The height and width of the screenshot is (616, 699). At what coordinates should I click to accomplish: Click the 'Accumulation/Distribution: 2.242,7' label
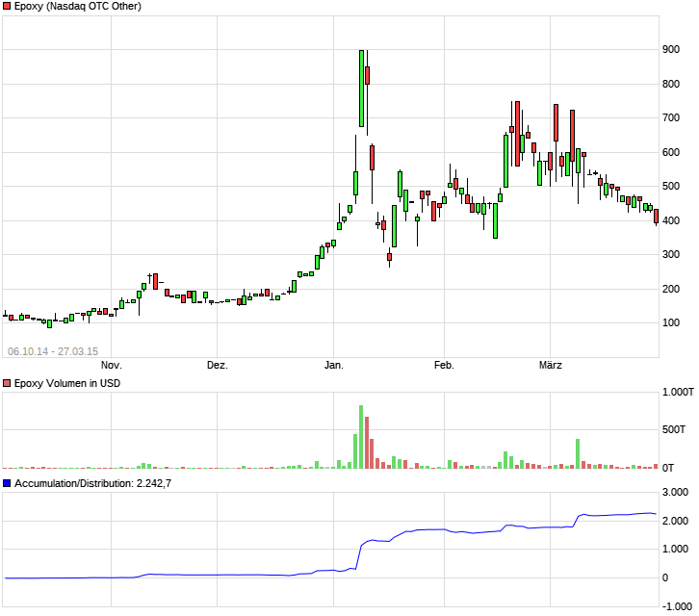tap(92, 483)
